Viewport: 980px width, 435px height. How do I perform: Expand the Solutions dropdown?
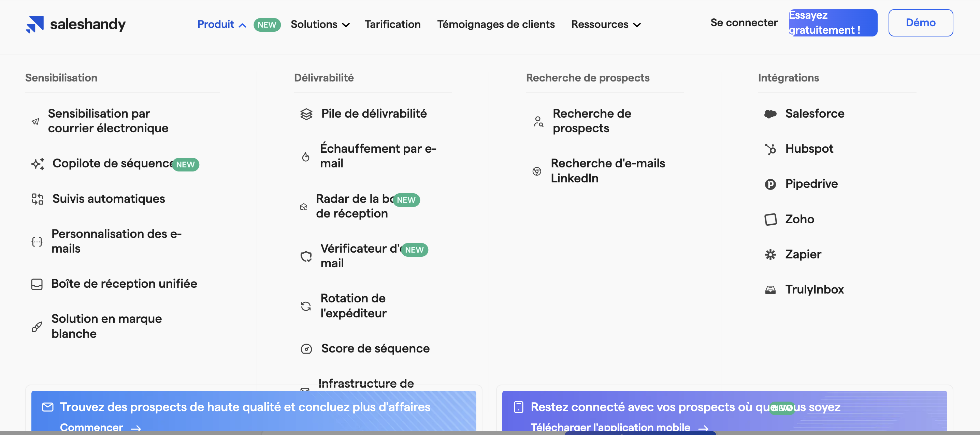click(320, 25)
